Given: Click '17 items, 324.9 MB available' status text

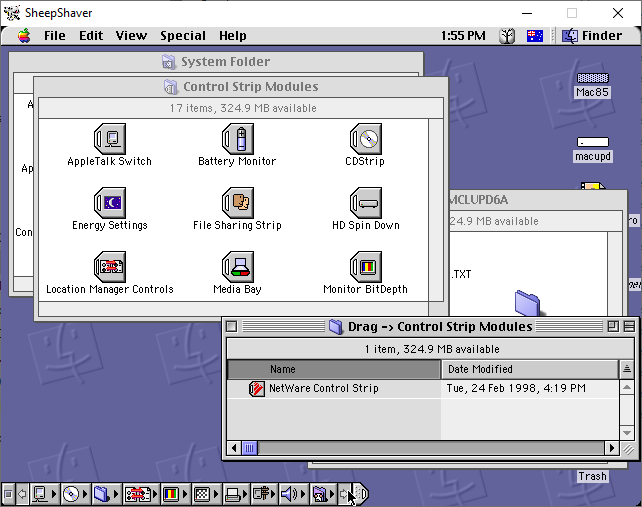Looking at the screenshot, I should click(x=243, y=109).
